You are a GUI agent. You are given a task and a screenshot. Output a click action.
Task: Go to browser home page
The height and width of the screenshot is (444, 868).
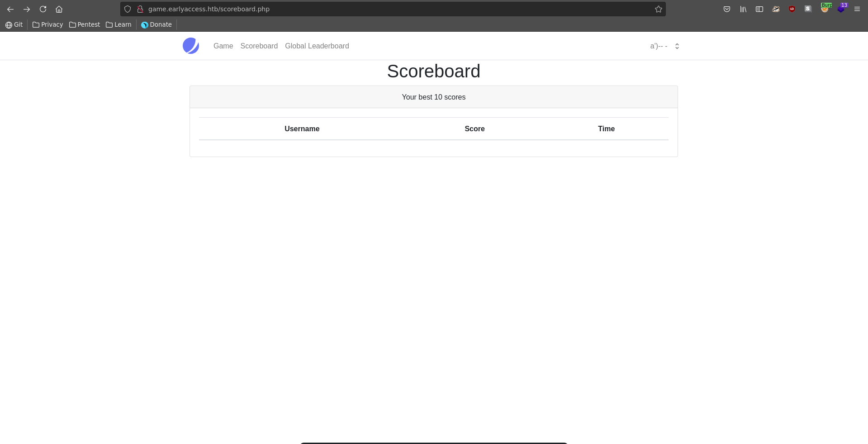[x=59, y=9]
